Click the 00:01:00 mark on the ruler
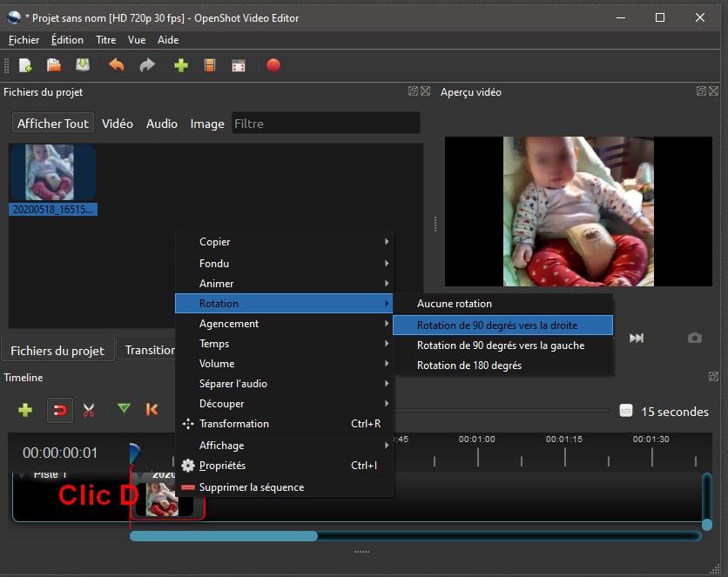 click(x=477, y=439)
